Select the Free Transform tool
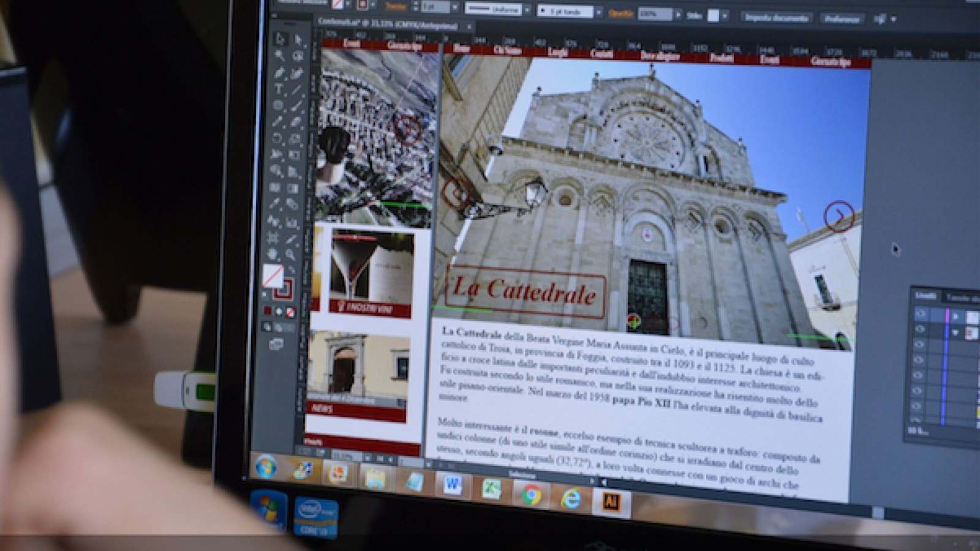 [295, 155]
